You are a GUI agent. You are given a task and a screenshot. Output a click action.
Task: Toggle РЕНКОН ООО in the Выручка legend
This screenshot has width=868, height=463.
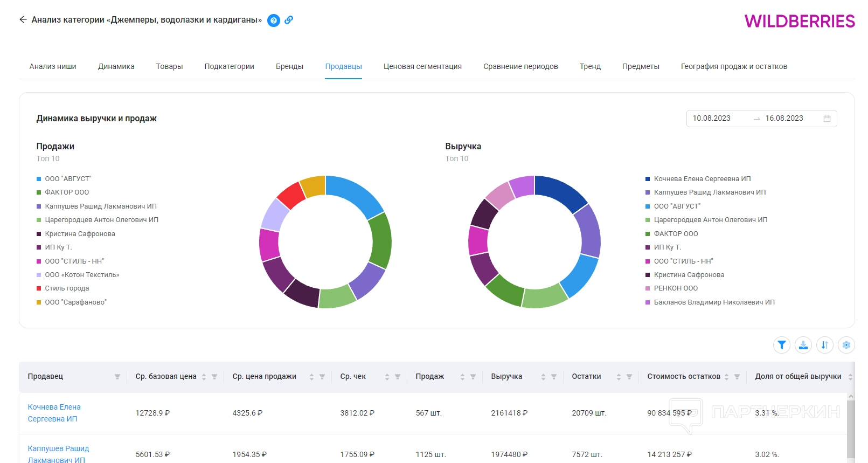pos(676,288)
